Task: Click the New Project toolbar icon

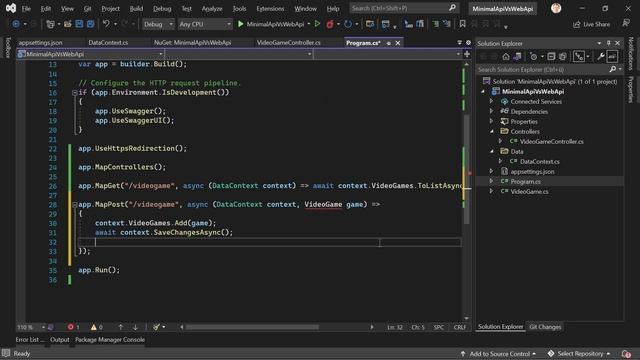Action: (x=50, y=24)
